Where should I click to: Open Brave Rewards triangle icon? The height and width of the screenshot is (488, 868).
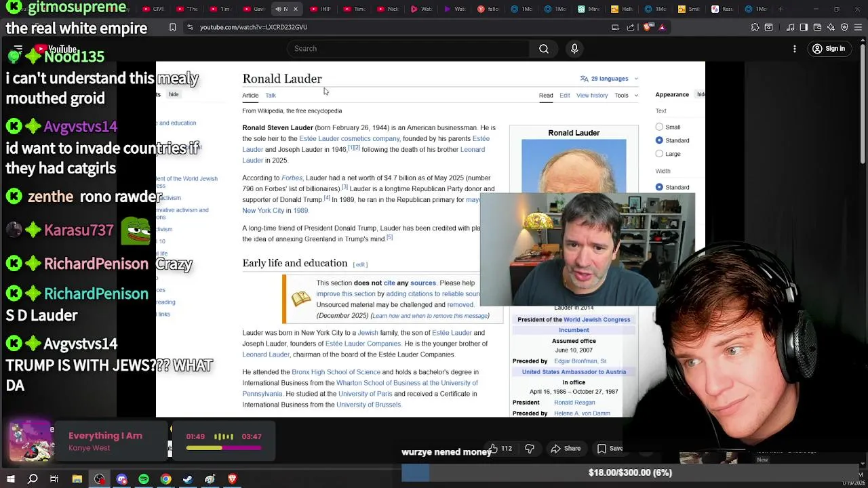point(662,27)
